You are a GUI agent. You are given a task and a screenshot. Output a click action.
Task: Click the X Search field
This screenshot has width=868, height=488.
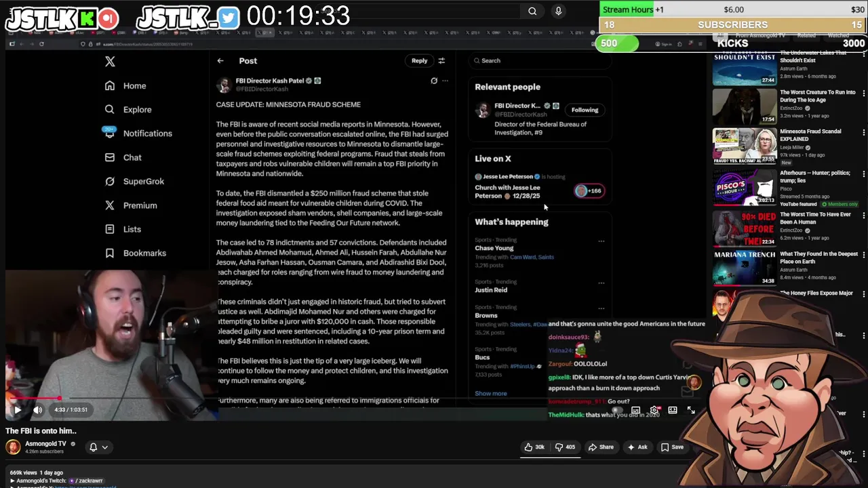(x=540, y=61)
